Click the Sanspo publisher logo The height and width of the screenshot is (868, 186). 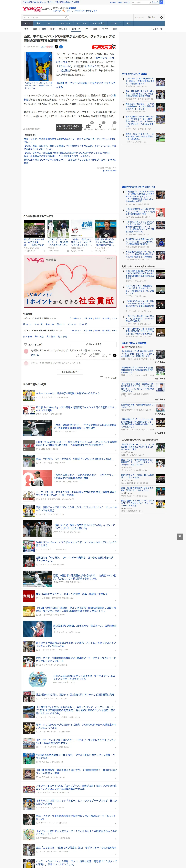104,47
